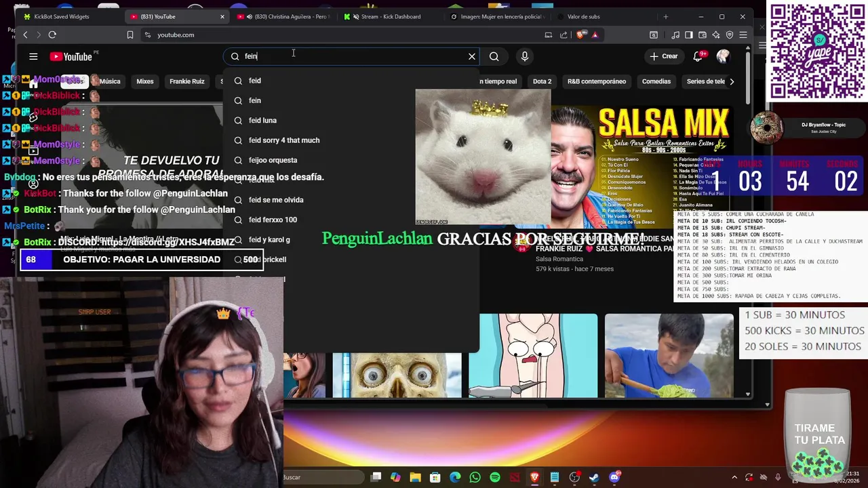Select the Dota 2 filter chip
This screenshot has width=868, height=488.
coord(542,81)
